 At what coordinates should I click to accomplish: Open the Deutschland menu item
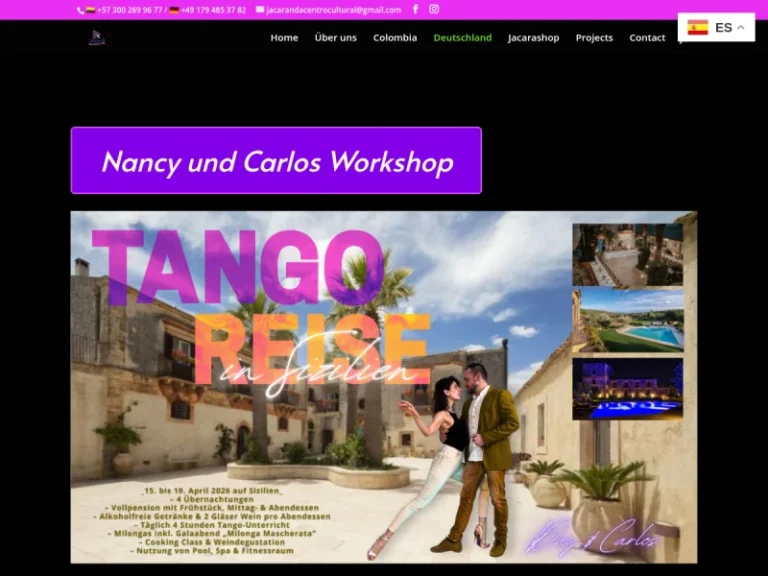(462, 38)
